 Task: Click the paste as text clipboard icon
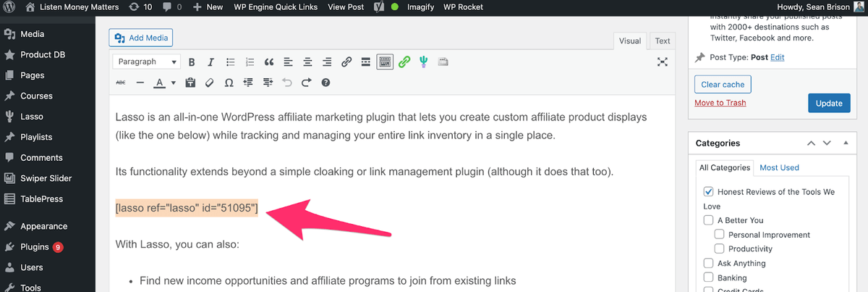tap(191, 83)
